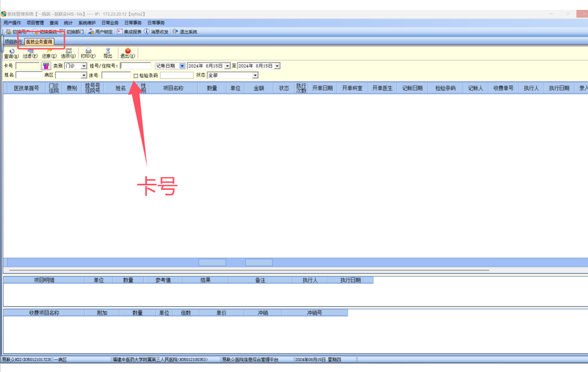Image resolution: width=588 pixels, height=372 pixels.
Task: Expand the 记帐日期 date-type dropdown
Action: click(182, 66)
